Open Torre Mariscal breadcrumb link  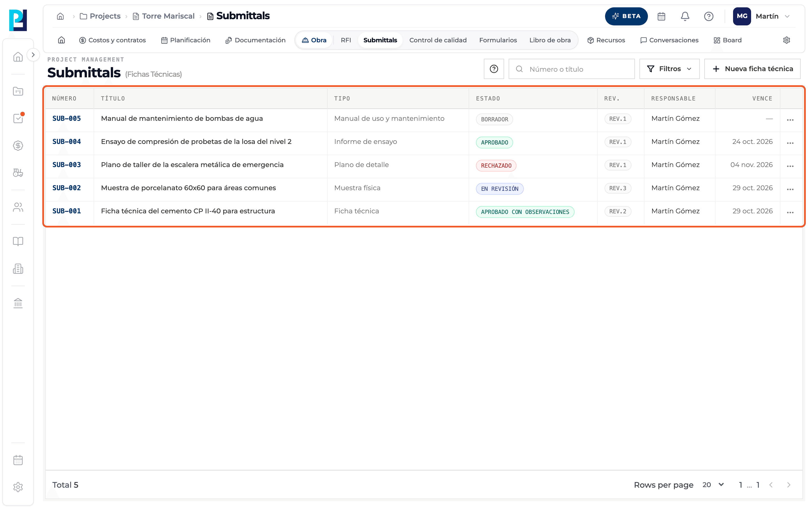coord(164,16)
